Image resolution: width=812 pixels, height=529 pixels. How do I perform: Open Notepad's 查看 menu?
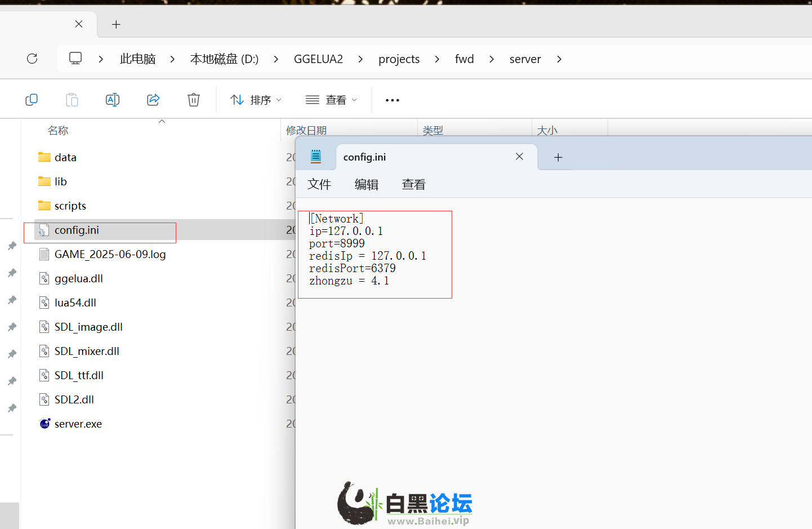coord(413,184)
